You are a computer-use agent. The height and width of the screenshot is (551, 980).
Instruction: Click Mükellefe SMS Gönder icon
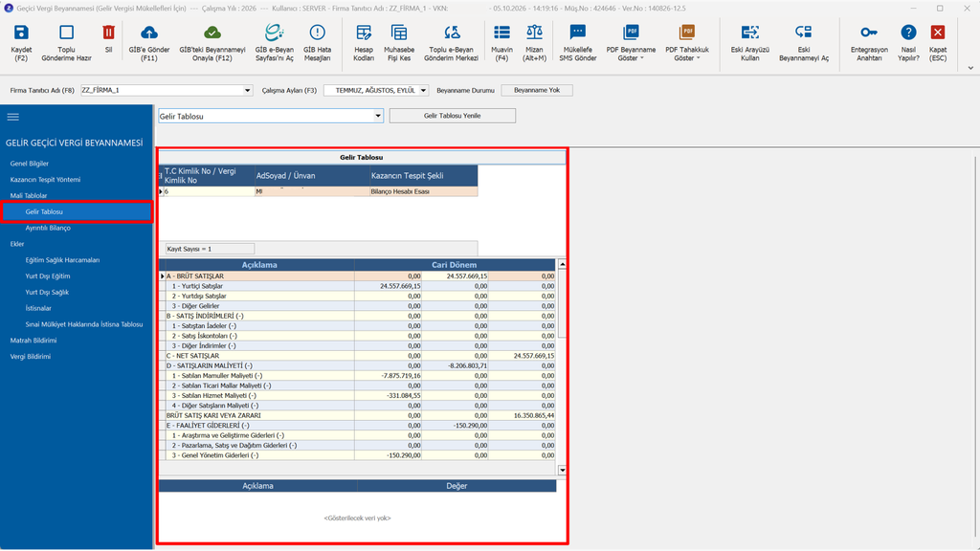[577, 33]
